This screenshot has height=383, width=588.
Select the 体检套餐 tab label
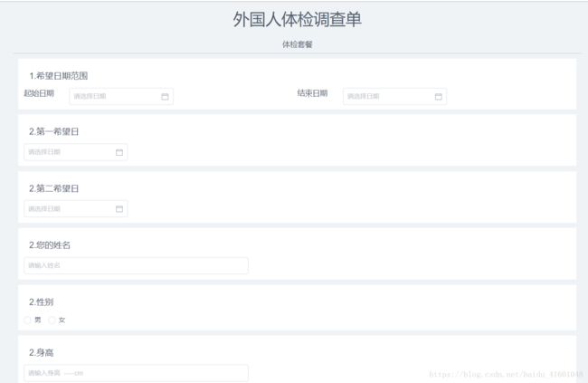pyautogui.click(x=298, y=44)
